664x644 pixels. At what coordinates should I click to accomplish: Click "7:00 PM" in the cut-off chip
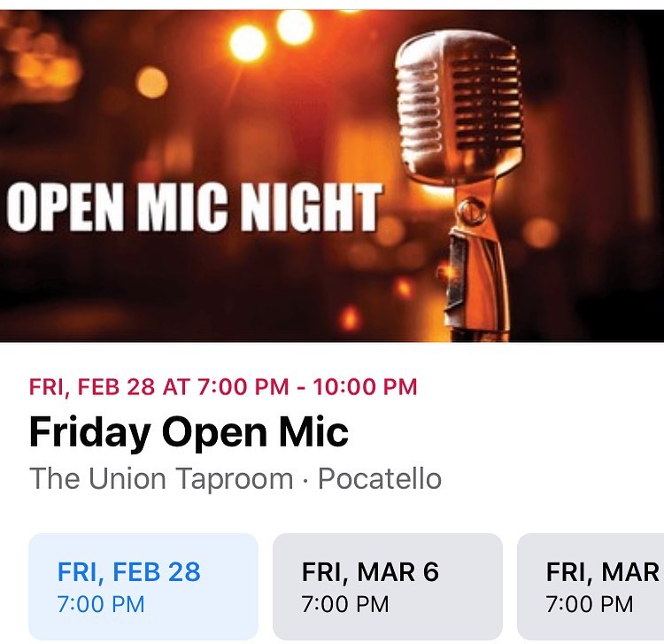(x=590, y=605)
